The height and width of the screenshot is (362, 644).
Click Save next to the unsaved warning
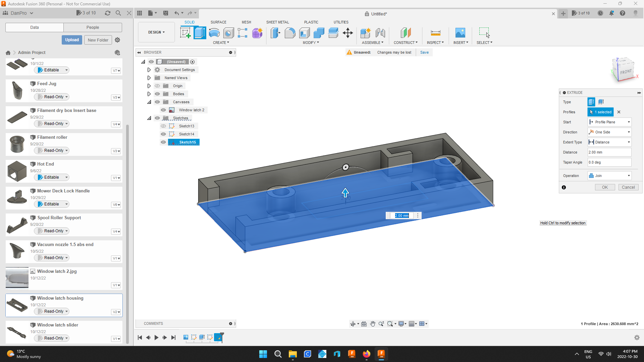tap(424, 52)
